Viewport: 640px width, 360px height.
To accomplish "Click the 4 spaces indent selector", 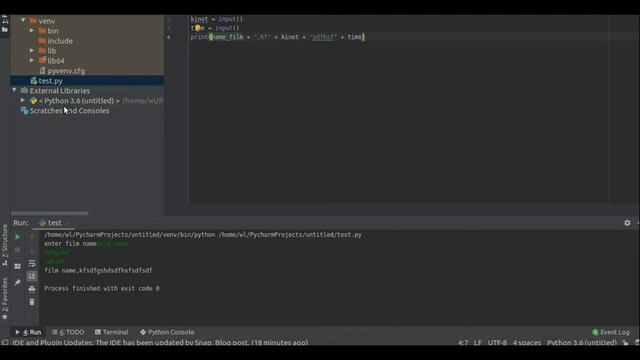I will [x=527, y=343].
